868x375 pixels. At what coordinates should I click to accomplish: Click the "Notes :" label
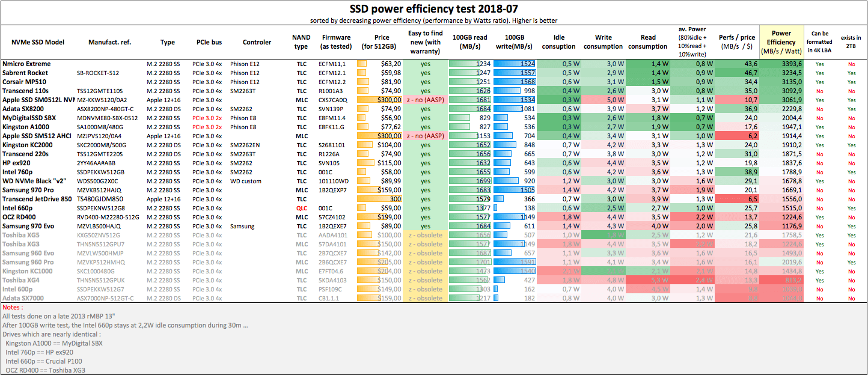point(13,307)
